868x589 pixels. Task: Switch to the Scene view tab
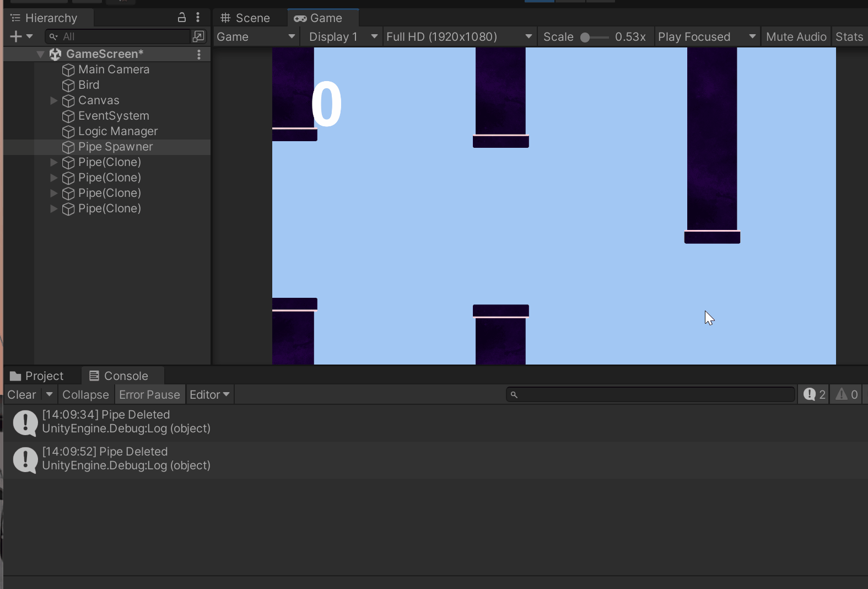246,18
